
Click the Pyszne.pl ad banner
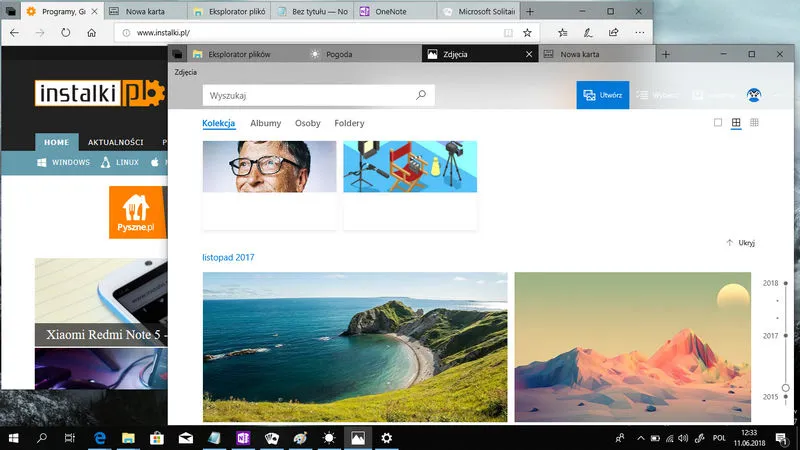click(138, 212)
